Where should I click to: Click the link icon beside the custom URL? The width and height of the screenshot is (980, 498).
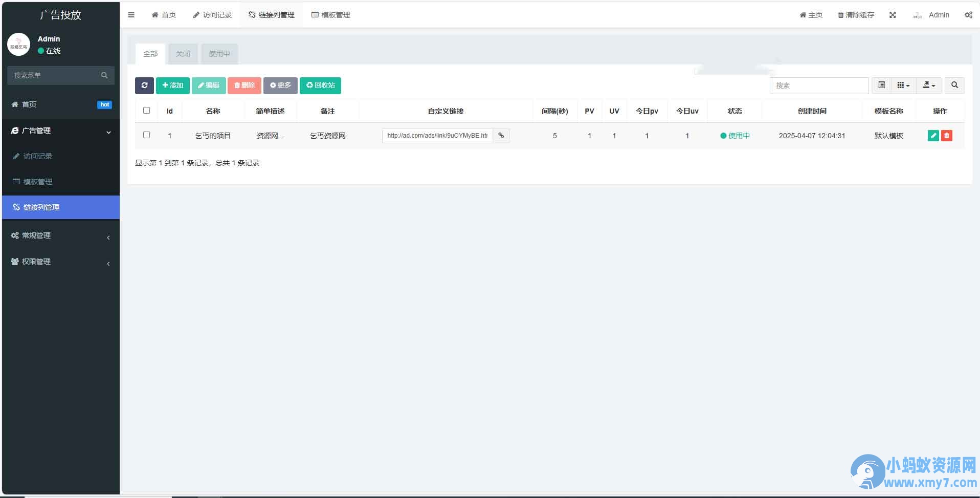pyautogui.click(x=501, y=136)
